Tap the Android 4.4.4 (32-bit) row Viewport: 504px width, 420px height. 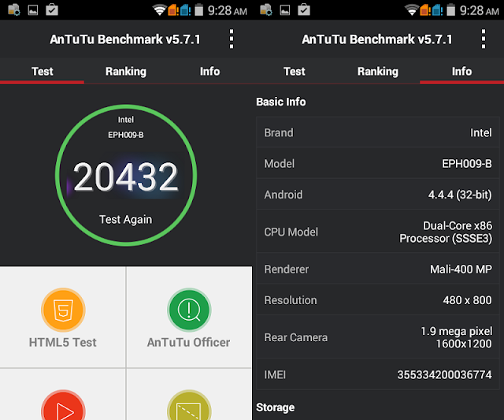(378, 195)
